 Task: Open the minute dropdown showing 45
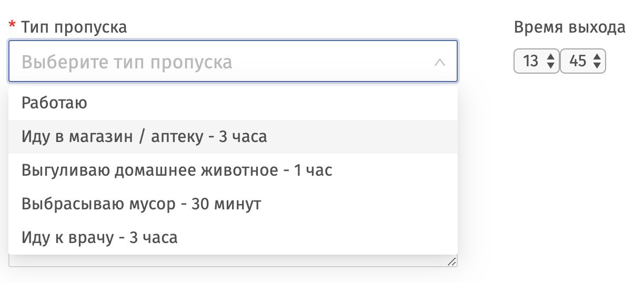coord(578,62)
